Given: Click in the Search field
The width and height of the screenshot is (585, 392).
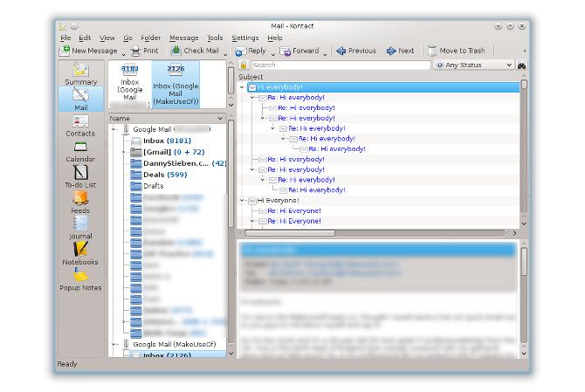Looking at the screenshot, I should click(x=341, y=65).
